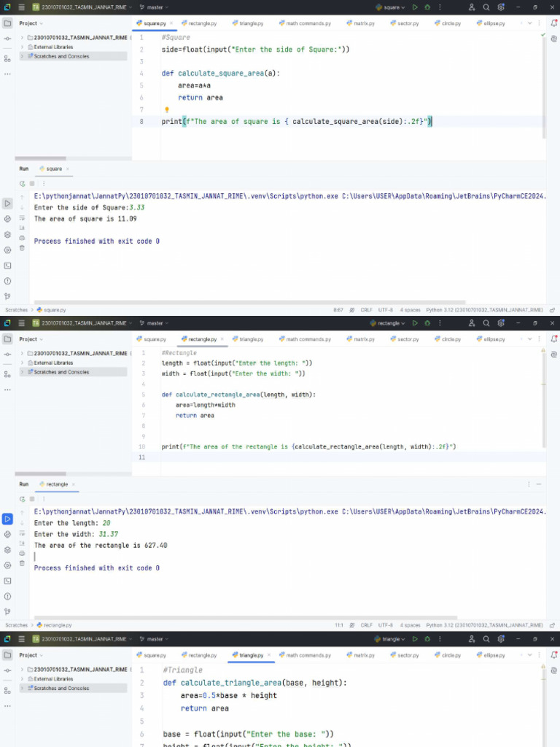Viewport: 560px width, 747px height.
Task: Rerun the square script in the Run panel
Action: click(22, 183)
